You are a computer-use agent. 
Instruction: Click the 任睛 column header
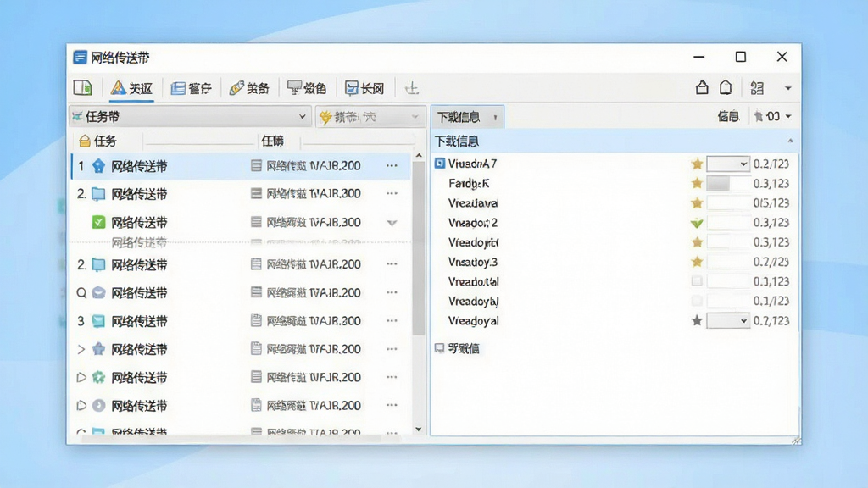point(272,141)
